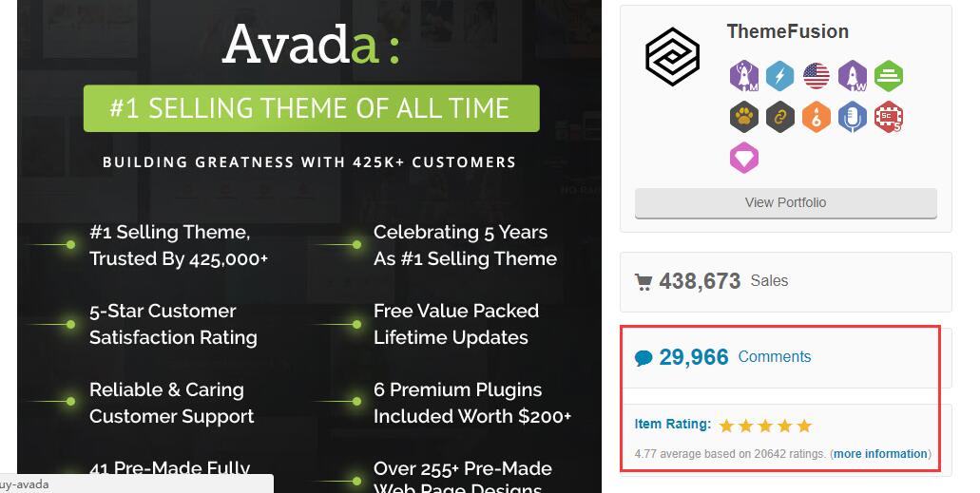Viewport: 980px width, 493px height.
Task: Click the United States flag badge
Action: [817, 76]
